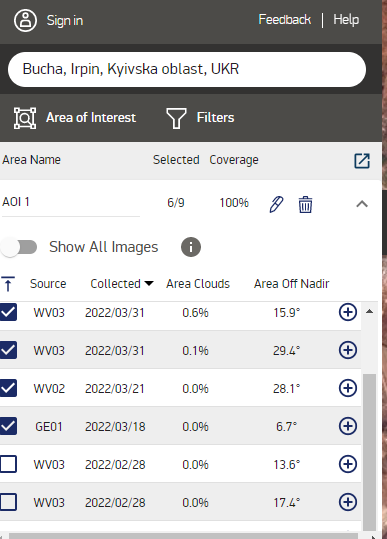Screen dimensions: 387x539
Task: Open the Sign in link
Action: [65, 21]
